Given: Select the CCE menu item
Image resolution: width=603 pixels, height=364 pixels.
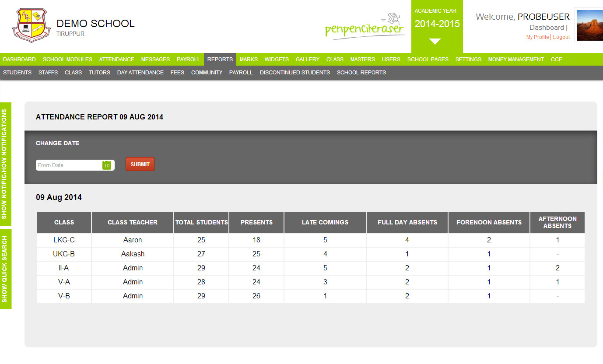Looking at the screenshot, I should pos(556,59).
